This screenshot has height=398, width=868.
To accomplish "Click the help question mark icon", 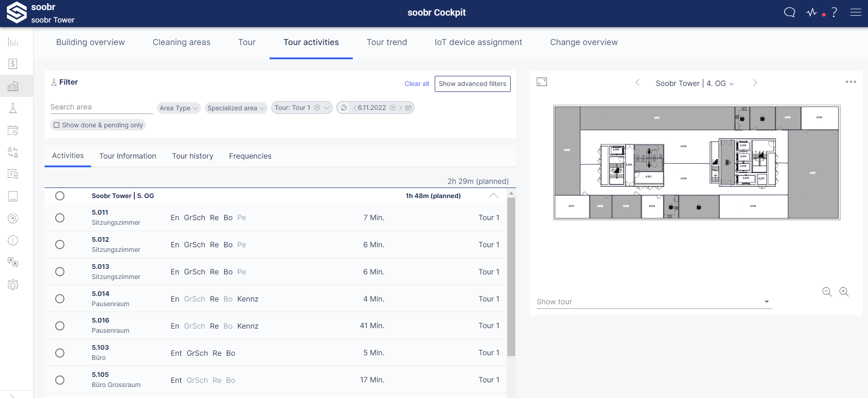I will pyautogui.click(x=834, y=12).
